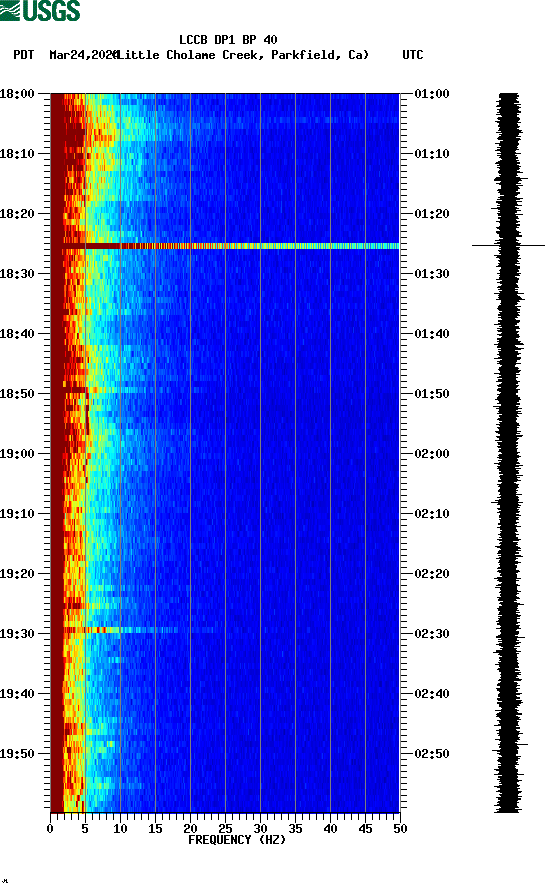Image resolution: width=552 pixels, height=892 pixels.
Task: Click the USGS logo
Action: click(x=40, y=10)
